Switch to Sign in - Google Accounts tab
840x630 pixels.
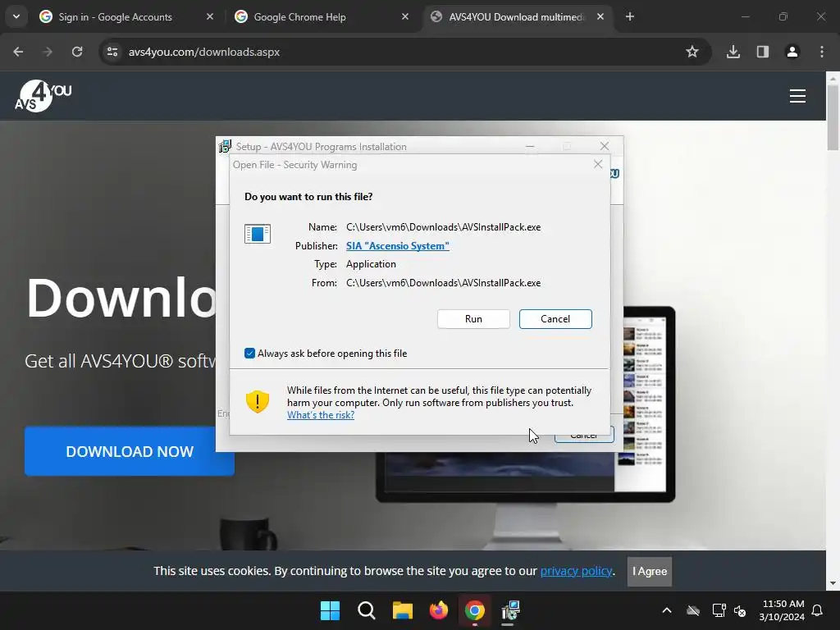(115, 17)
